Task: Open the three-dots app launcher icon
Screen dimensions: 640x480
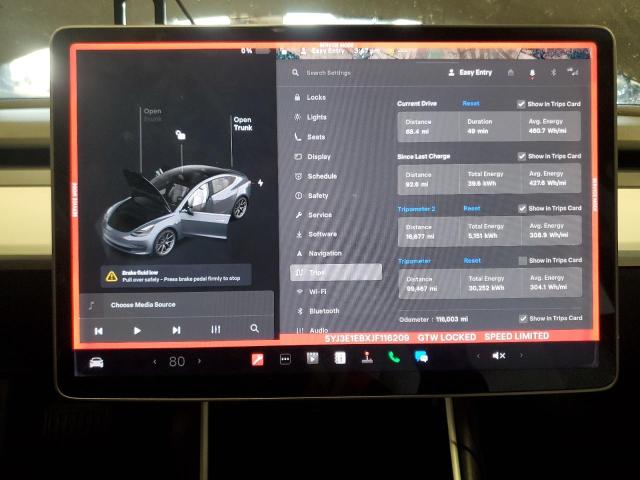Action: [285, 358]
